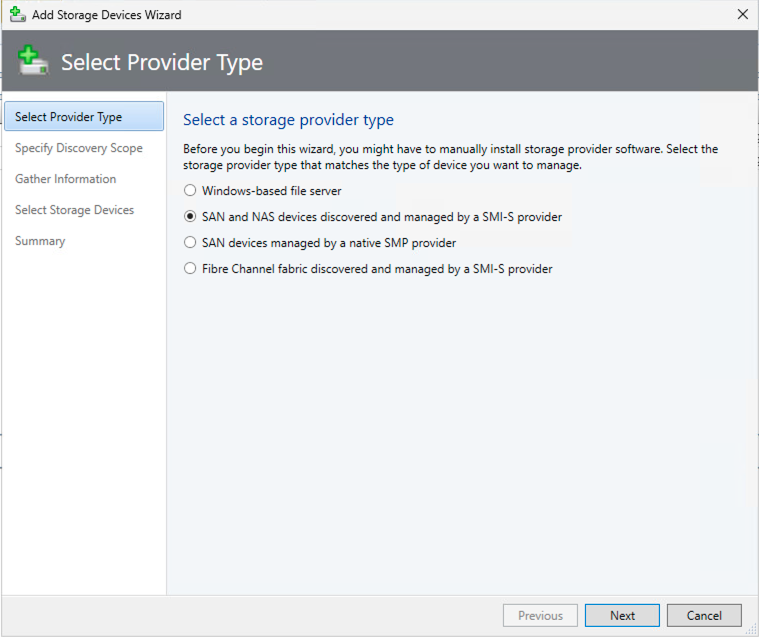Switch to the Gather Information step

point(66,179)
